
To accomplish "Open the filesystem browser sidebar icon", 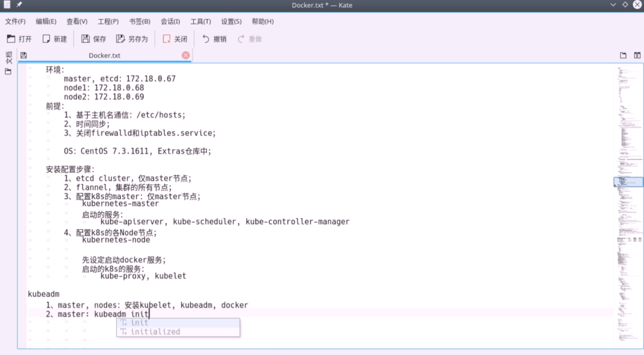I will (8, 71).
